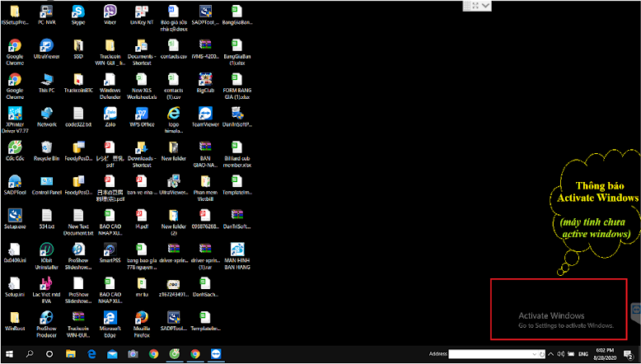641x364 pixels.
Task: Open Báo giá sửa nhà q9.docx
Action: (x=173, y=18)
